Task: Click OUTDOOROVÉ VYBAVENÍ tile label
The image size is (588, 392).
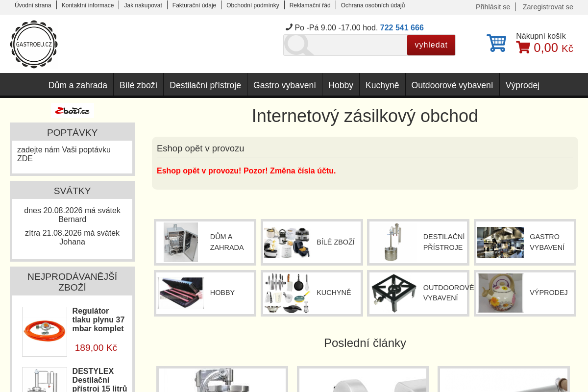Action: tap(449, 293)
